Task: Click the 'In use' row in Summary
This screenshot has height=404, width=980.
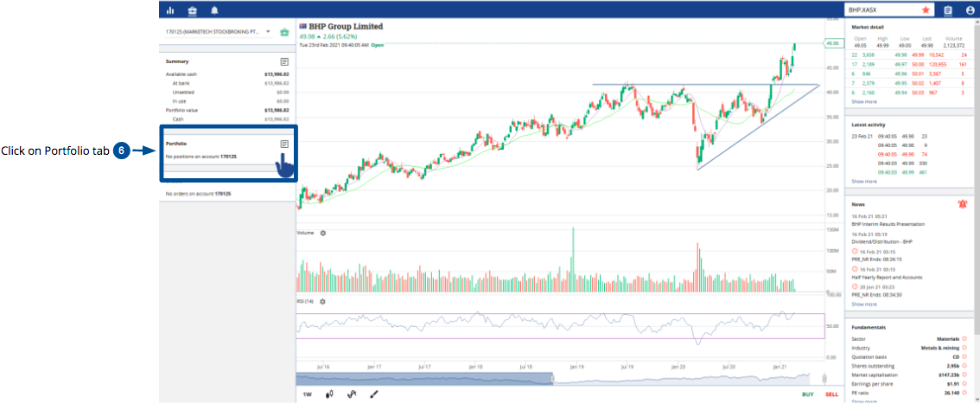Action: click(x=227, y=100)
